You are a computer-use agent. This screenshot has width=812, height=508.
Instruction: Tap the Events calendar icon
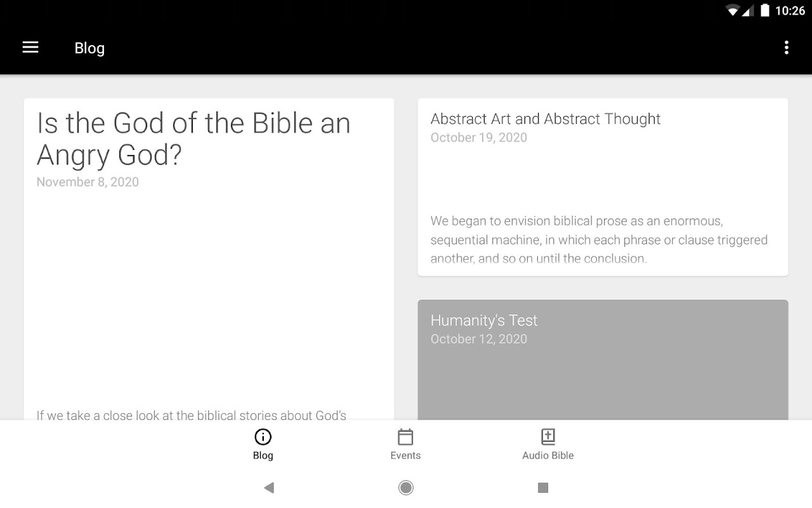(x=405, y=437)
